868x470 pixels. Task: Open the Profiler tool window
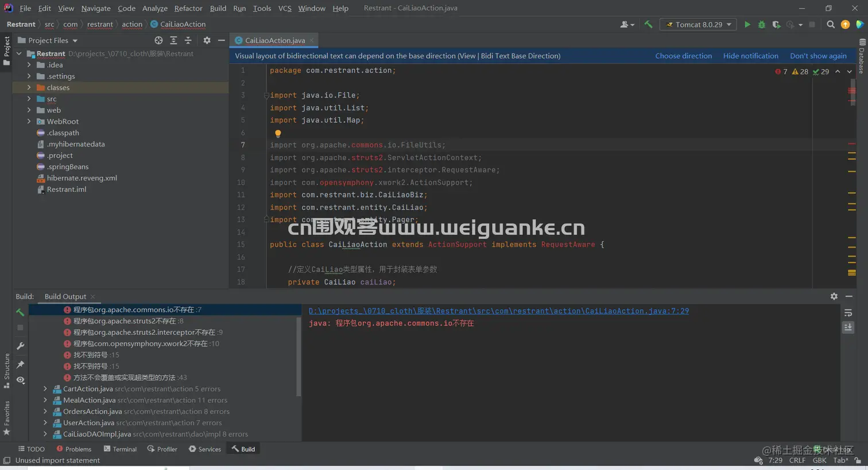click(162, 449)
